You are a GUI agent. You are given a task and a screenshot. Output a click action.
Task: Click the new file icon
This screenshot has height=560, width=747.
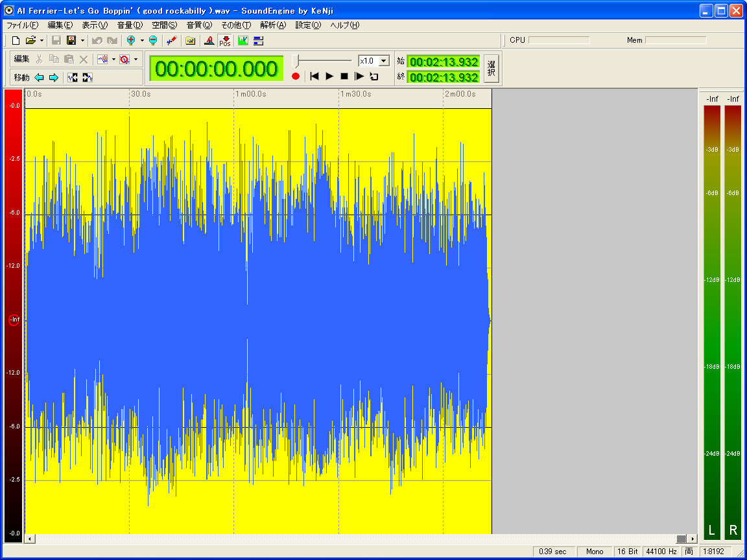[x=16, y=40]
